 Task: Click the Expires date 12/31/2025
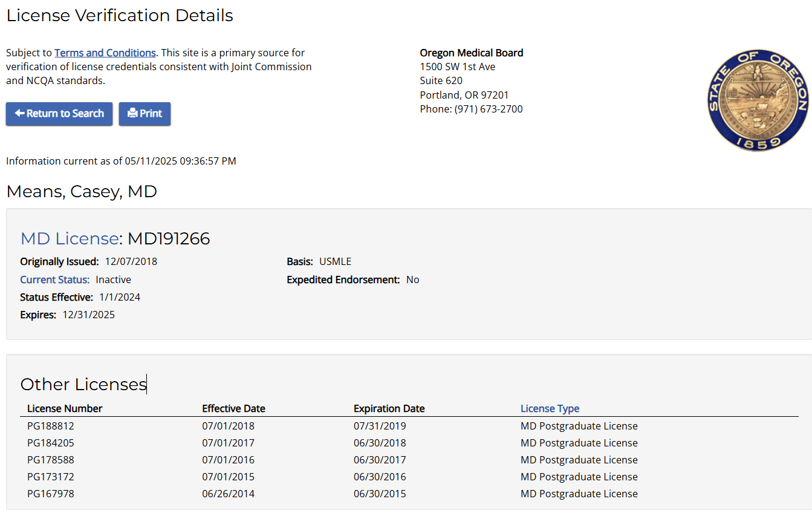(89, 315)
